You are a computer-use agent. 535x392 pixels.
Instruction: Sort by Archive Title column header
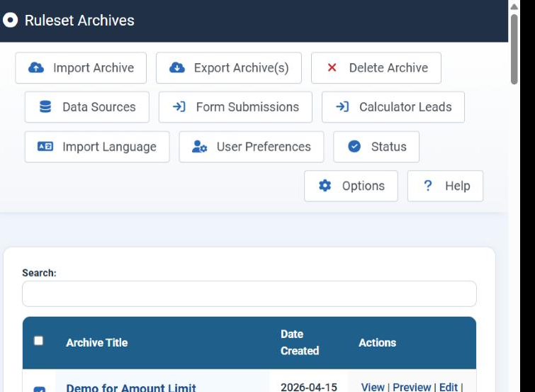(97, 342)
